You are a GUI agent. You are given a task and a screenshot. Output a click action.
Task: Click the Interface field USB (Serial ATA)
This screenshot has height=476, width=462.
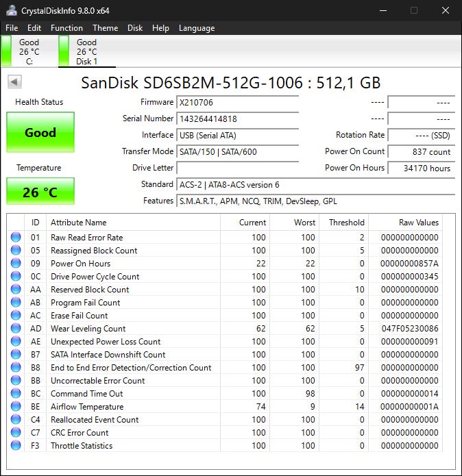point(238,135)
